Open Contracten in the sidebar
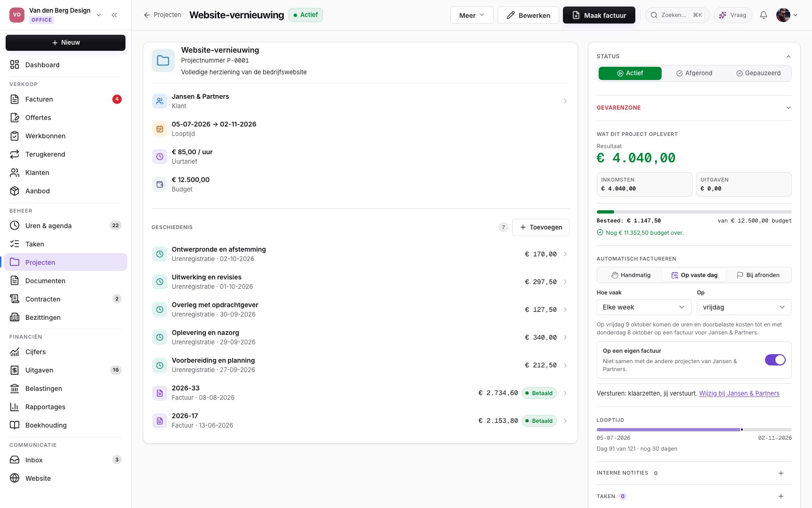The width and height of the screenshot is (812, 508). tap(66, 299)
